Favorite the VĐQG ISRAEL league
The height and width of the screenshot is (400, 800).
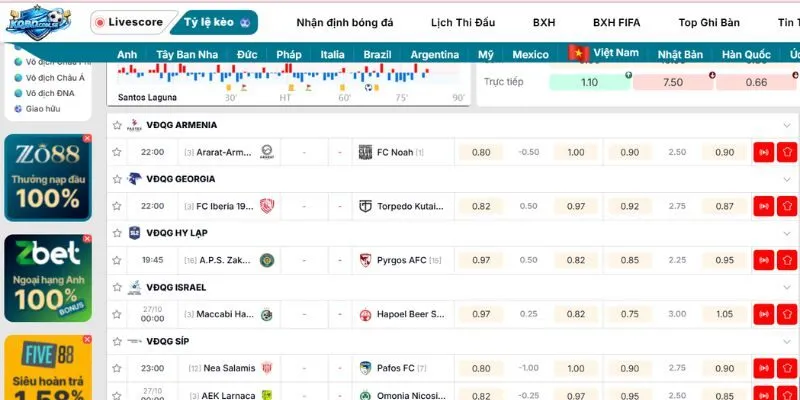117,287
